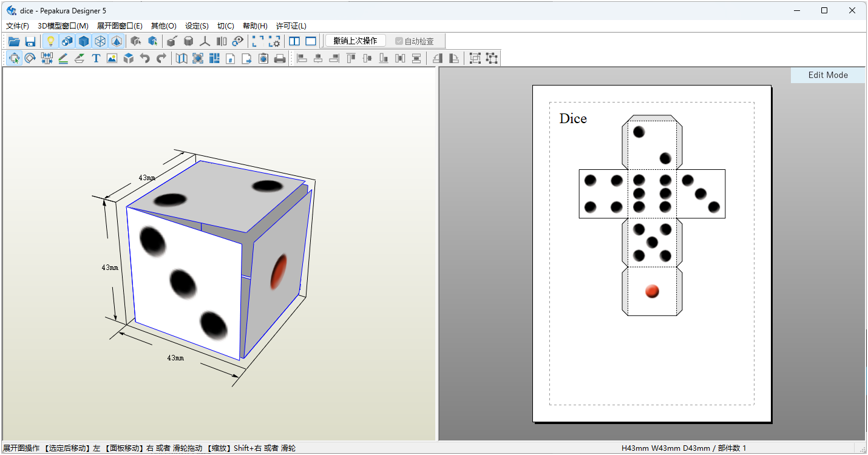Click the align right edges icon
This screenshot has width=868, height=455.
pyautogui.click(x=334, y=58)
